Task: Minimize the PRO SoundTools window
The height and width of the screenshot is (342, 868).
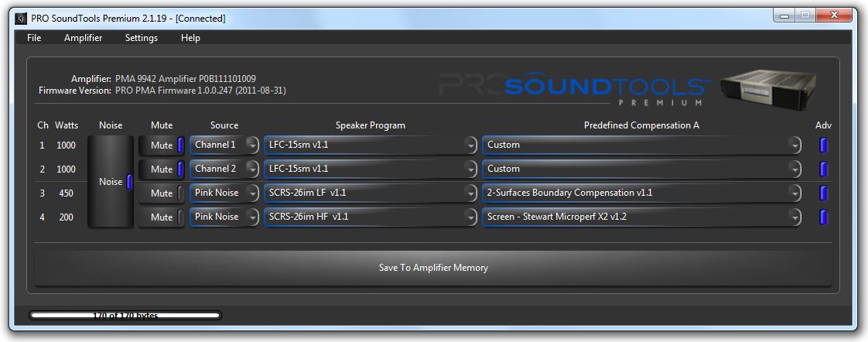Action: (785, 16)
